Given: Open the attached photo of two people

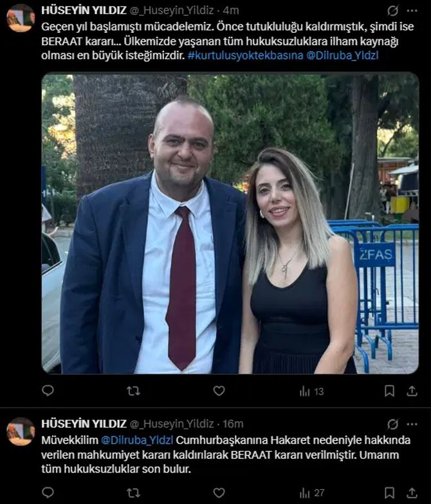Looking at the screenshot, I should (x=230, y=223).
